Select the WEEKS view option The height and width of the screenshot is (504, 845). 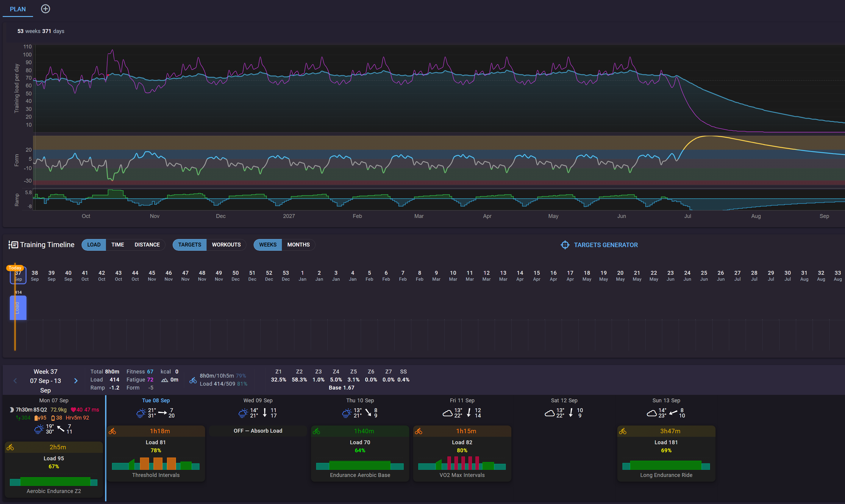[268, 244]
